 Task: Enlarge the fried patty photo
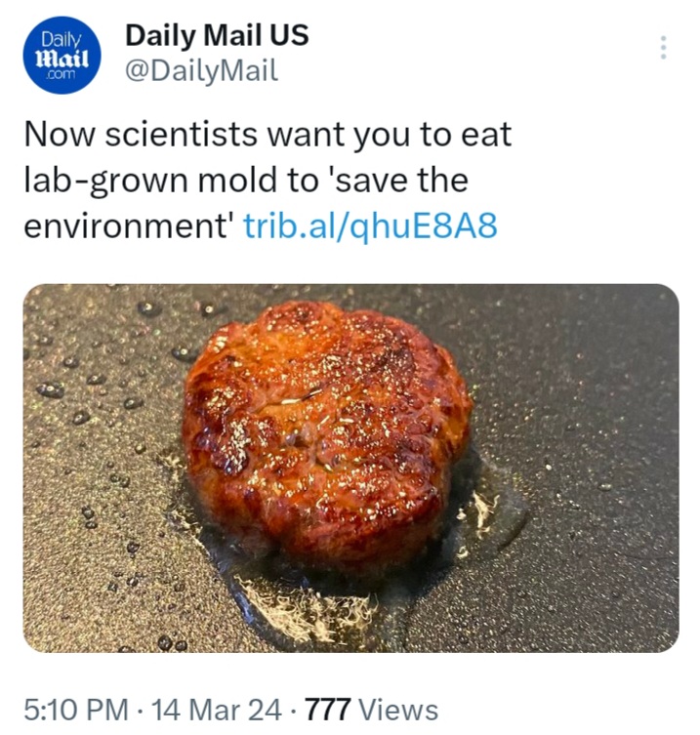coord(350,468)
